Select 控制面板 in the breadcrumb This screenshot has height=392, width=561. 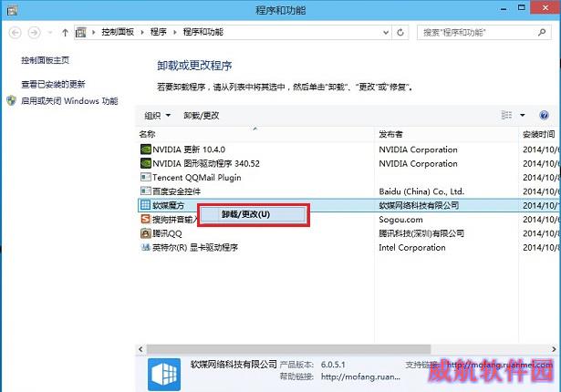pos(118,32)
